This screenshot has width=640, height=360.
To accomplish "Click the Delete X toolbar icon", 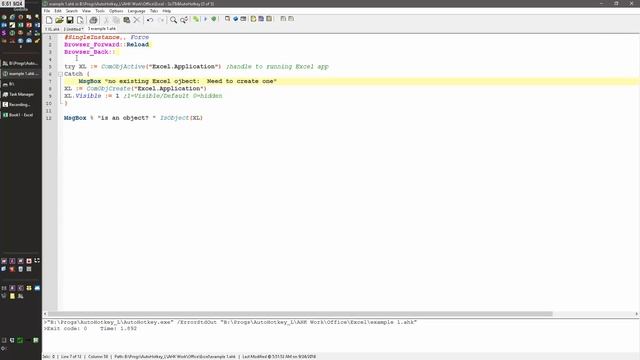I will (x=137, y=20).
